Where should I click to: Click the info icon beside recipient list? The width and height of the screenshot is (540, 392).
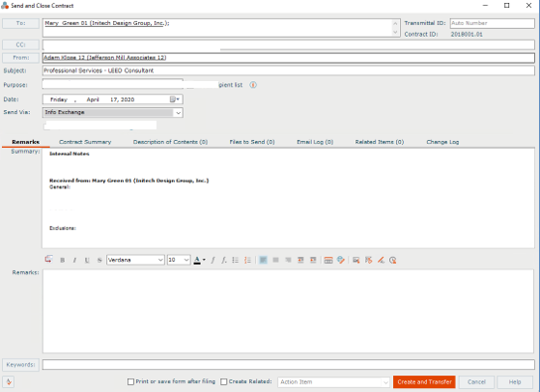[x=253, y=85]
